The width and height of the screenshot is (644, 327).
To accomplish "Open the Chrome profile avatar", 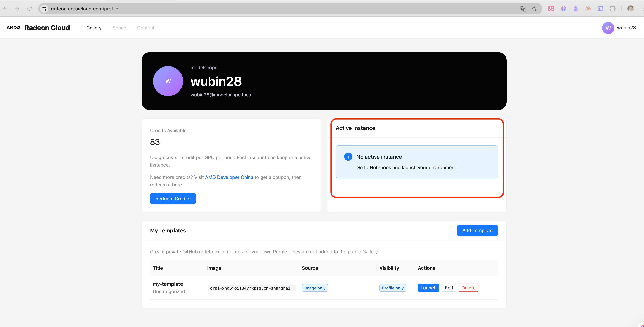I will pos(631,9).
